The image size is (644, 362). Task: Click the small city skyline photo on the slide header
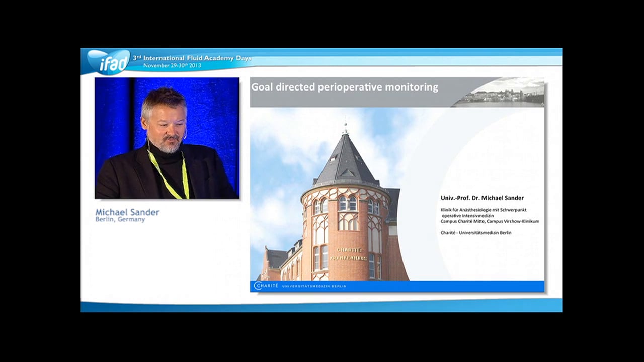point(499,93)
